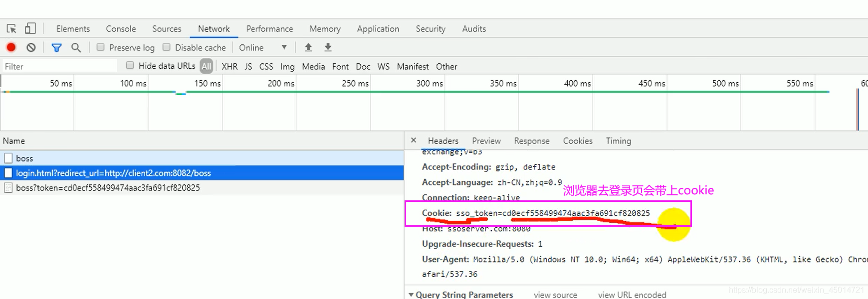Open the Sources panel tab

coord(167,28)
